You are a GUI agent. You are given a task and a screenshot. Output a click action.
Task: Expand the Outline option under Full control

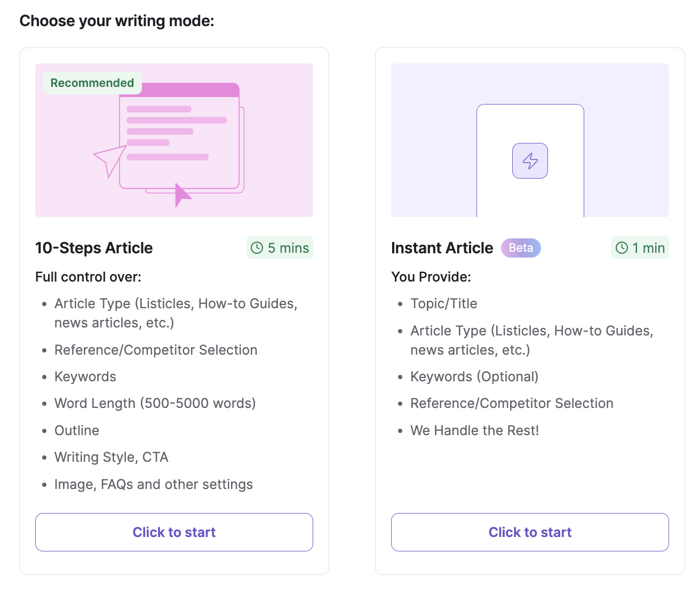point(76,430)
